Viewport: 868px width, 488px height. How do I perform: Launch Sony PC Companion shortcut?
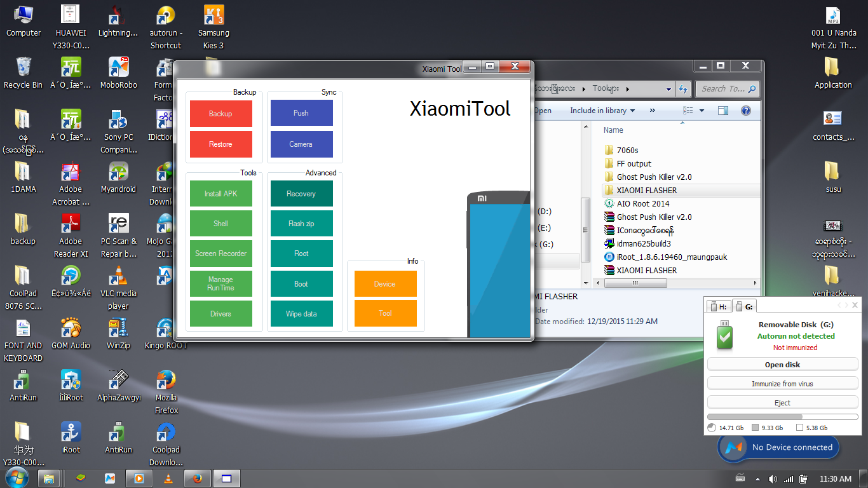(119, 132)
